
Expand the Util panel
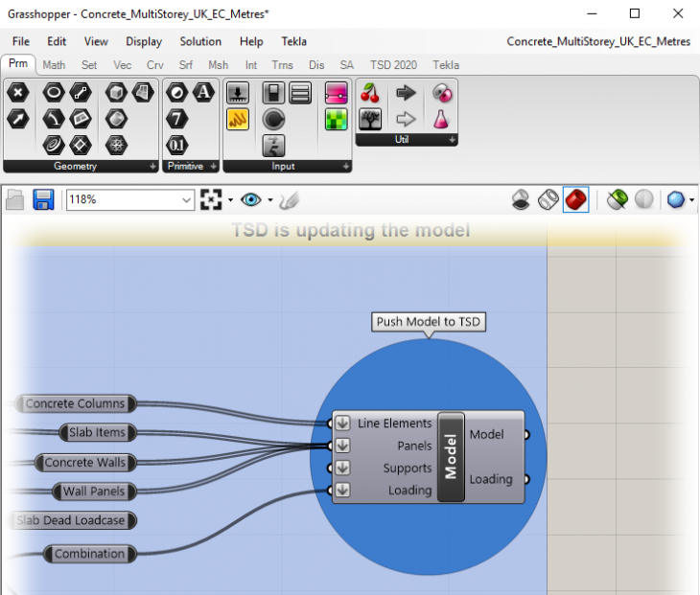[x=452, y=140]
